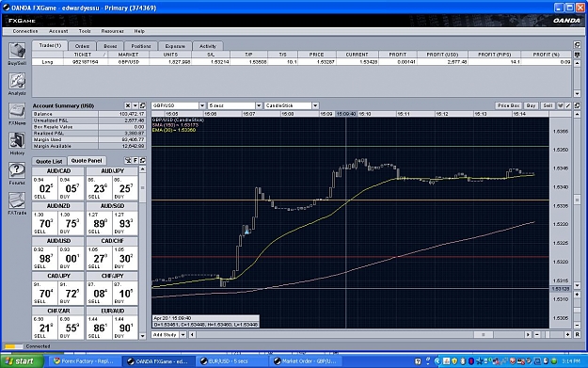Click the AUD/CAD SELL quote
The image size is (588, 368).
coord(45,188)
